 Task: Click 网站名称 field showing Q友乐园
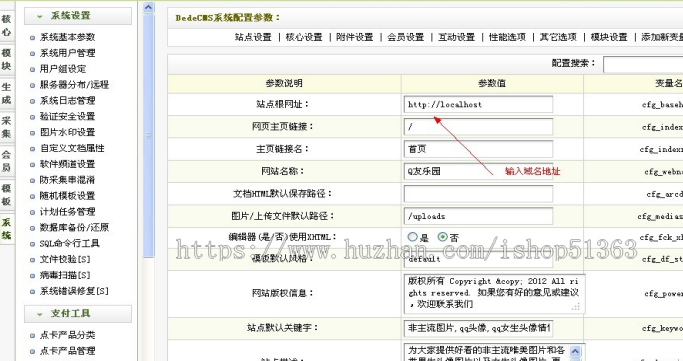tap(478, 171)
